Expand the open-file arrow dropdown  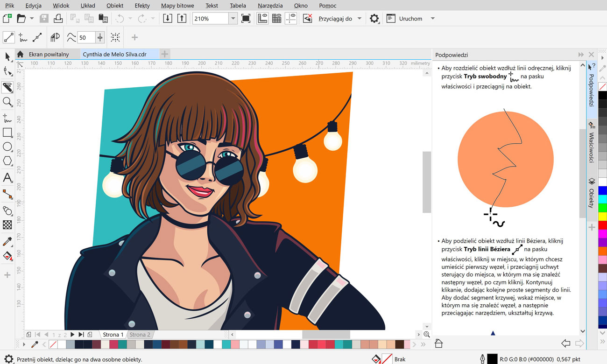coord(32,19)
